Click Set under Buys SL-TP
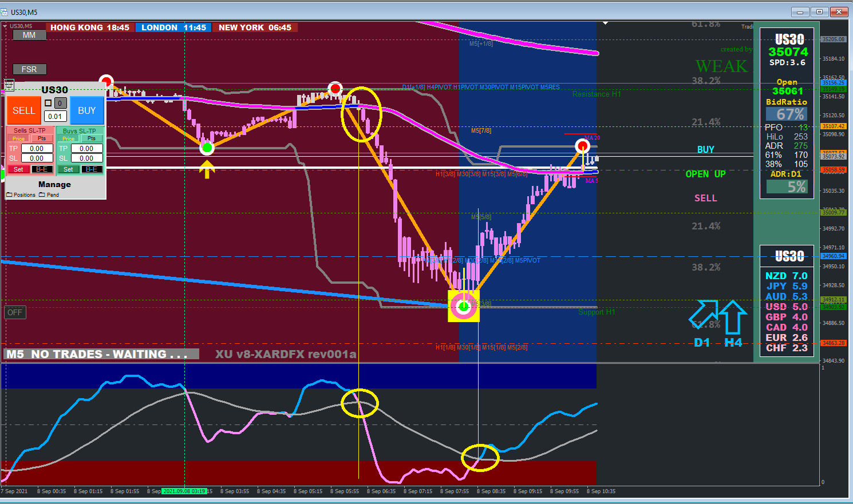This screenshot has height=504, width=853. 68,169
